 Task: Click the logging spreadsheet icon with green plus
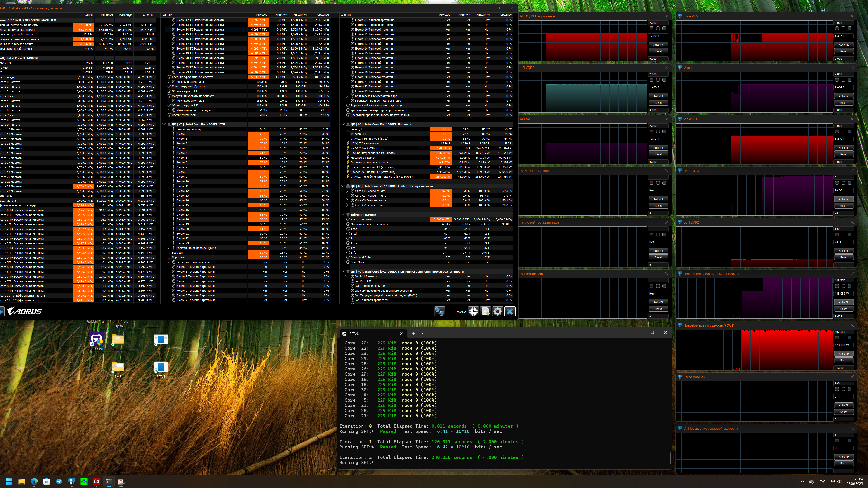(x=486, y=311)
